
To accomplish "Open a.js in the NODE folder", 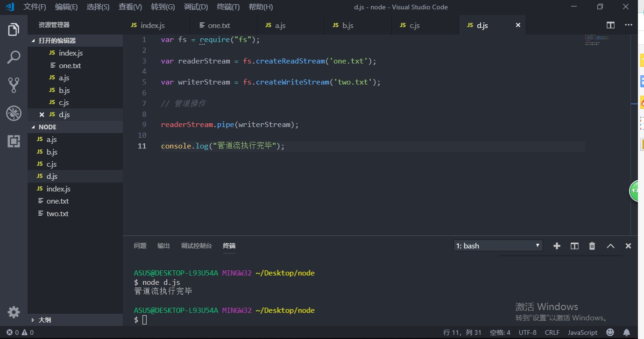I will [x=75, y=139].
